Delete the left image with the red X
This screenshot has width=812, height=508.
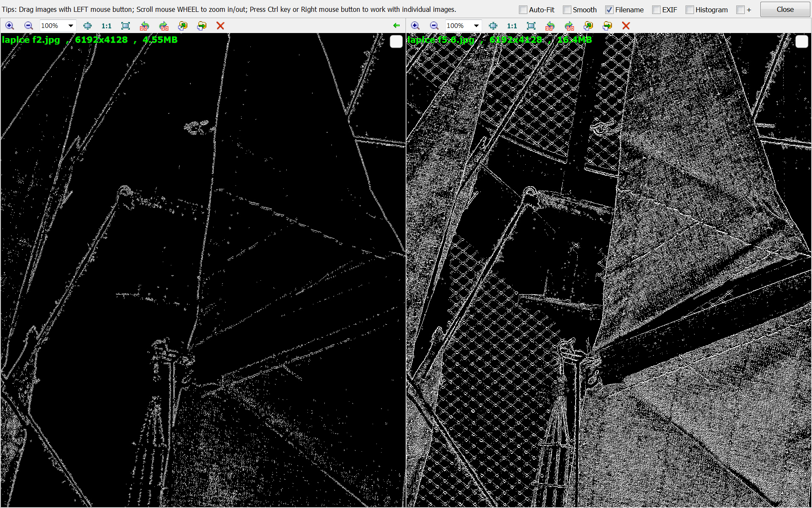[220, 26]
